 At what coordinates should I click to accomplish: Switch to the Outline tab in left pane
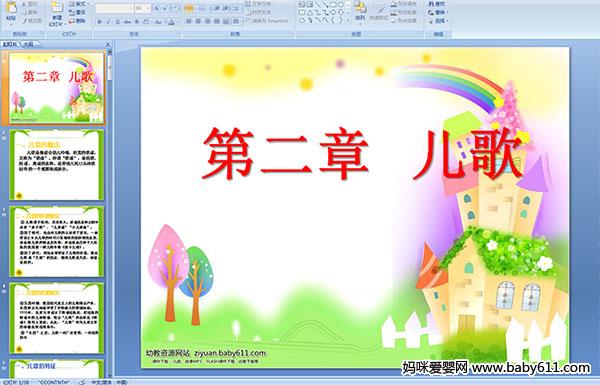click(x=28, y=44)
